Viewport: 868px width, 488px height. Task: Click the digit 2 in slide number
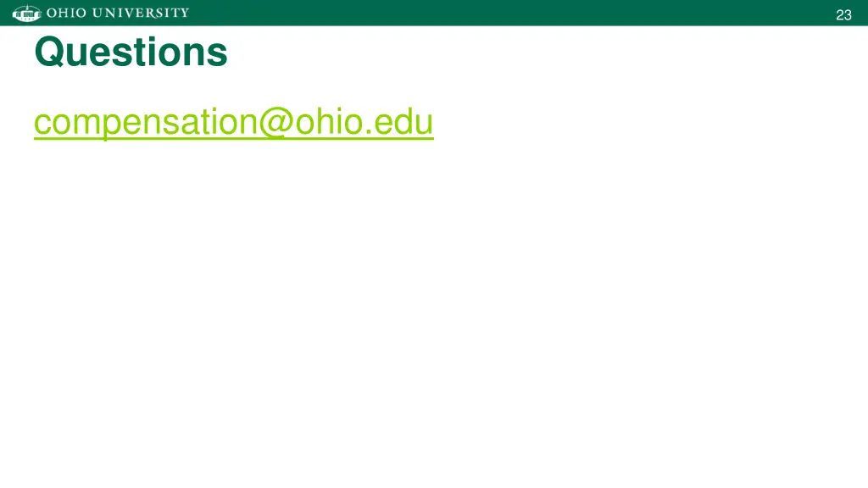click(840, 15)
